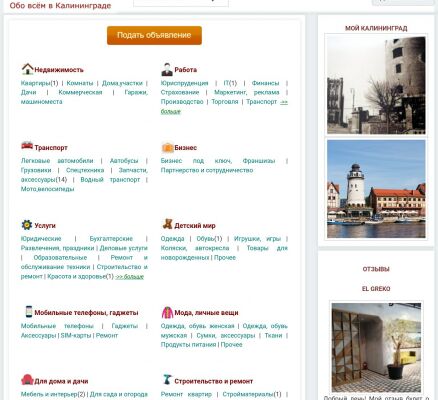Open Коммерческая real estate link

(x=80, y=93)
